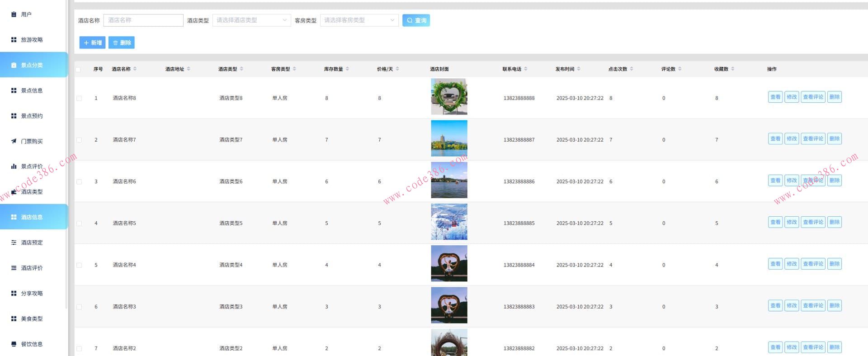This screenshot has width=868, height=356.
Task: Click the 景点信息 grid icon
Action: point(14,90)
